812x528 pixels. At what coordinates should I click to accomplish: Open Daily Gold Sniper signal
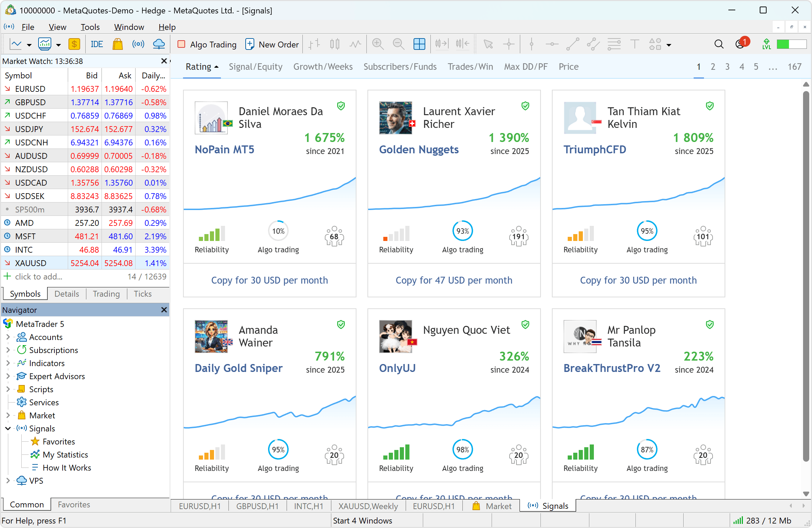(x=238, y=368)
